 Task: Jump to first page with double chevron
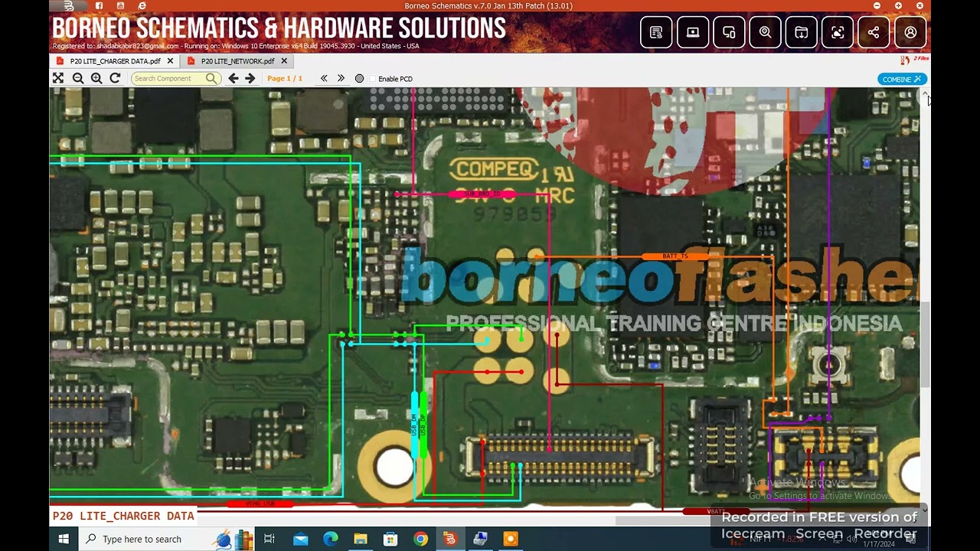(x=324, y=78)
